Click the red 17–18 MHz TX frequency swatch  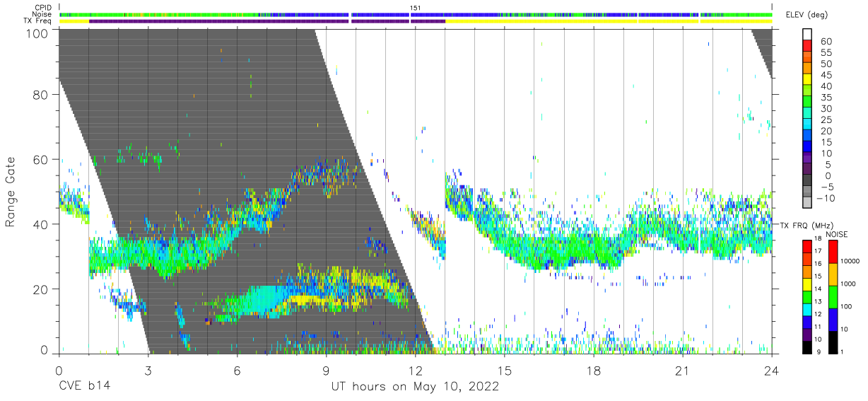click(807, 245)
